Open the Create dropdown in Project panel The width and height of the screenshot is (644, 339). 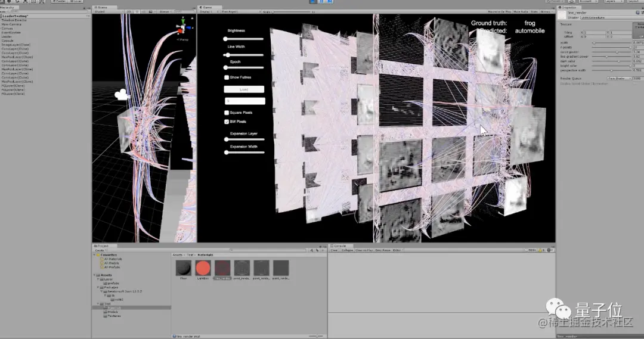(x=100, y=250)
